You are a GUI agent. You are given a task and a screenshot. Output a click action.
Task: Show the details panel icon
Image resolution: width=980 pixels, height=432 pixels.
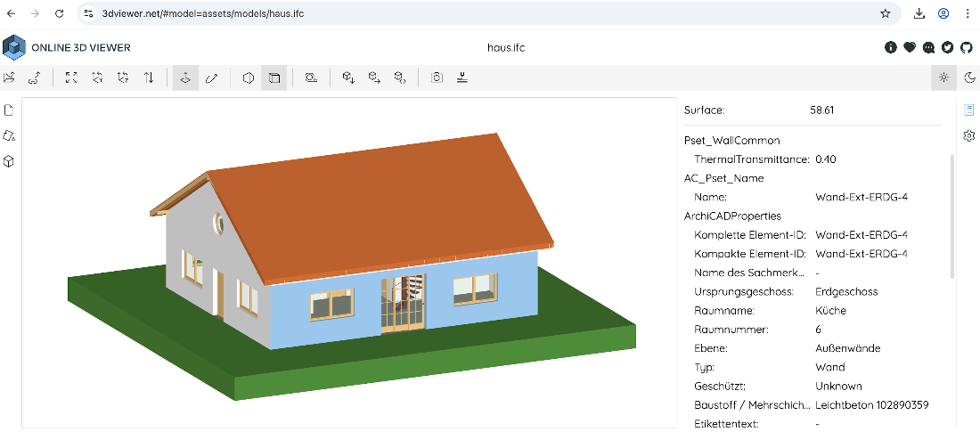[x=968, y=110]
